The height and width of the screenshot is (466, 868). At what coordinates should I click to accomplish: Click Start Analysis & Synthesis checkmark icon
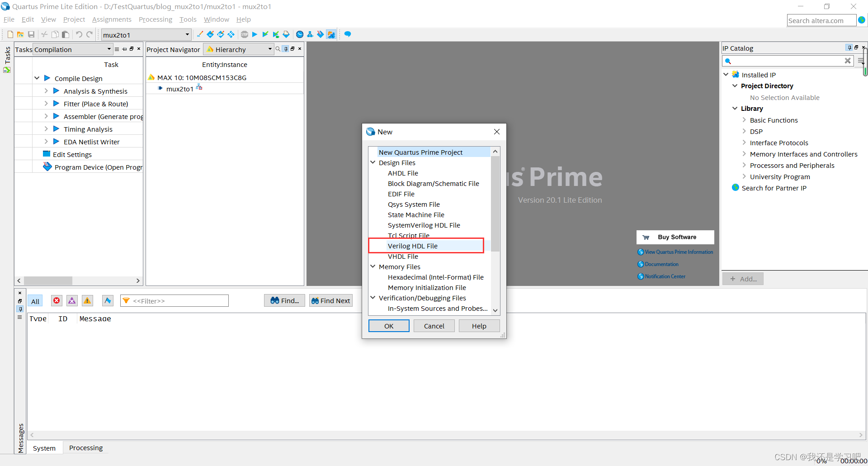point(265,34)
